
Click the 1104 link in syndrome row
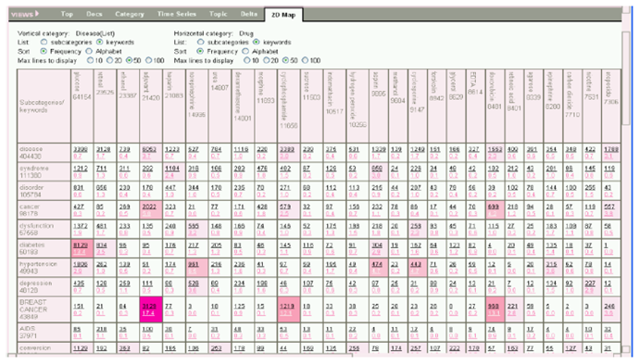172,169
